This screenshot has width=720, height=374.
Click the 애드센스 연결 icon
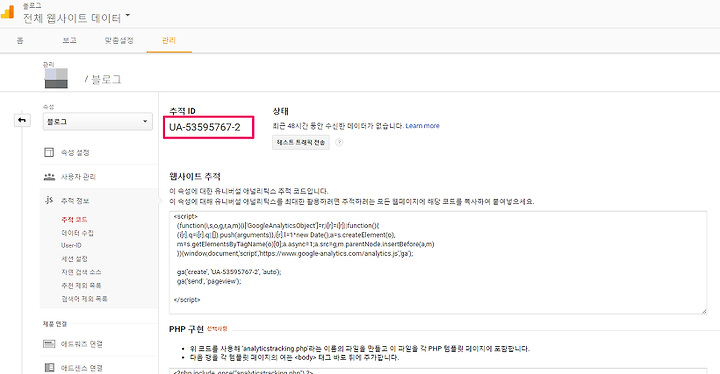pyautogui.click(x=49, y=368)
